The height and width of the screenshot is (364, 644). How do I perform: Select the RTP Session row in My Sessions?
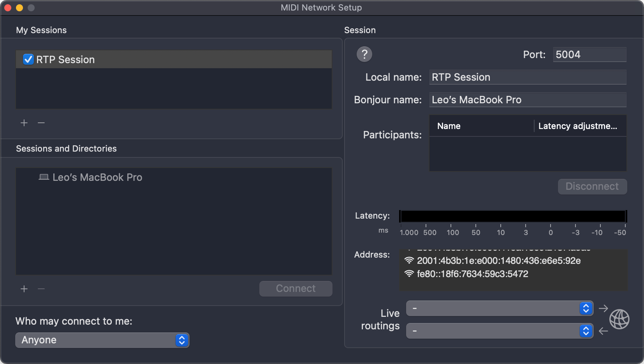pyautogui.click(x=174, y=59)
